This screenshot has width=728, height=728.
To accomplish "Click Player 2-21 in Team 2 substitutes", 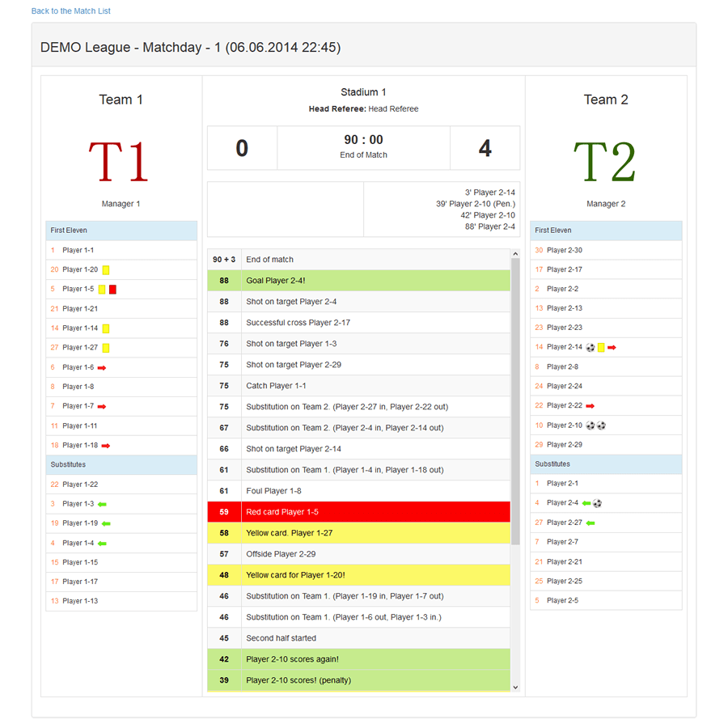I will [x=606, y=562].
